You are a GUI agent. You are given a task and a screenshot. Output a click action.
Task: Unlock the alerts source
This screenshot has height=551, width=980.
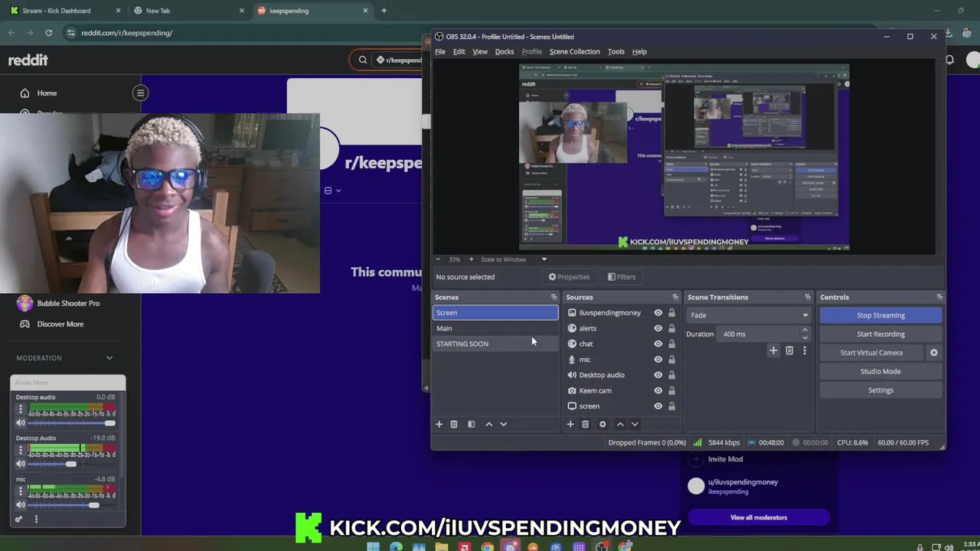[x=671, y=328]
